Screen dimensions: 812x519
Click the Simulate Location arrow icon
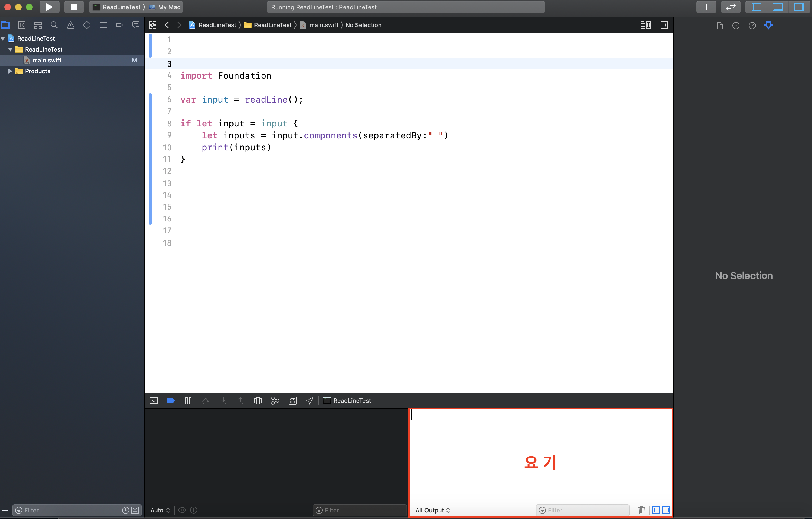click(x=310, y=401)
